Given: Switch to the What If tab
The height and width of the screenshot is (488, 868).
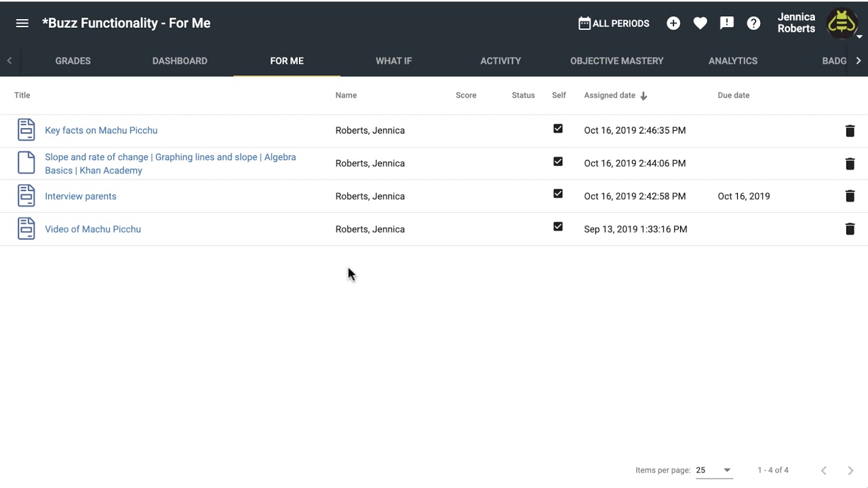Looking at the screenshot, I should pyautogui.click(x=394, y=61).
